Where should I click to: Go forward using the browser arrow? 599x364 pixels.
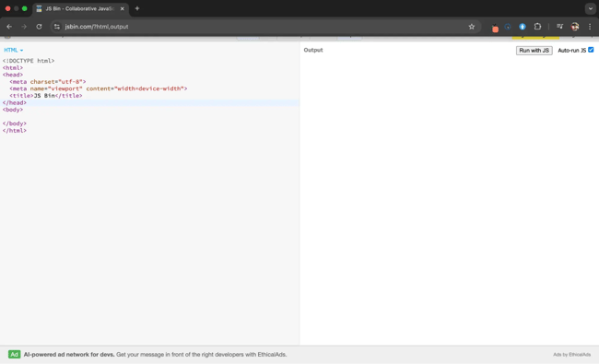(x=24, y=27)
